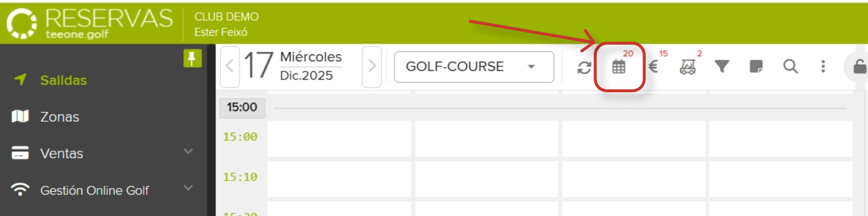Image resolution: width=868 pixels, height=216 pixels.
Task: Open Zonas in the sidebar
Action: point(60,117)
